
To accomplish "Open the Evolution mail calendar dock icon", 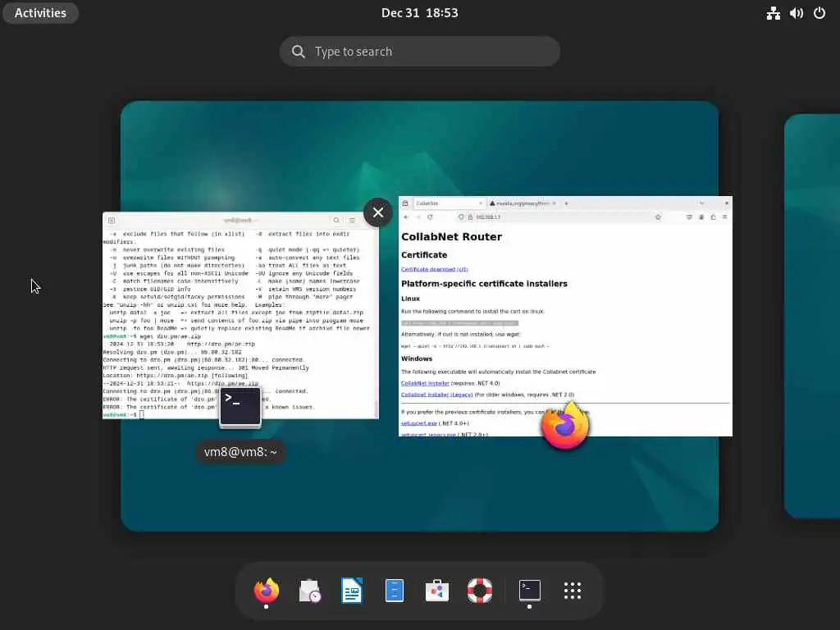I will point(309,591).
